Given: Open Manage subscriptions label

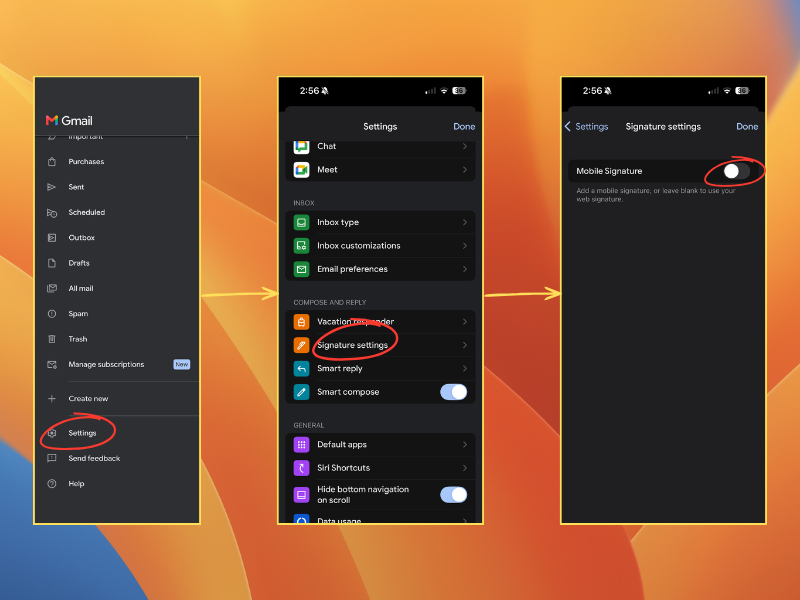Looking at the screenshot, I should click(106, 365).
